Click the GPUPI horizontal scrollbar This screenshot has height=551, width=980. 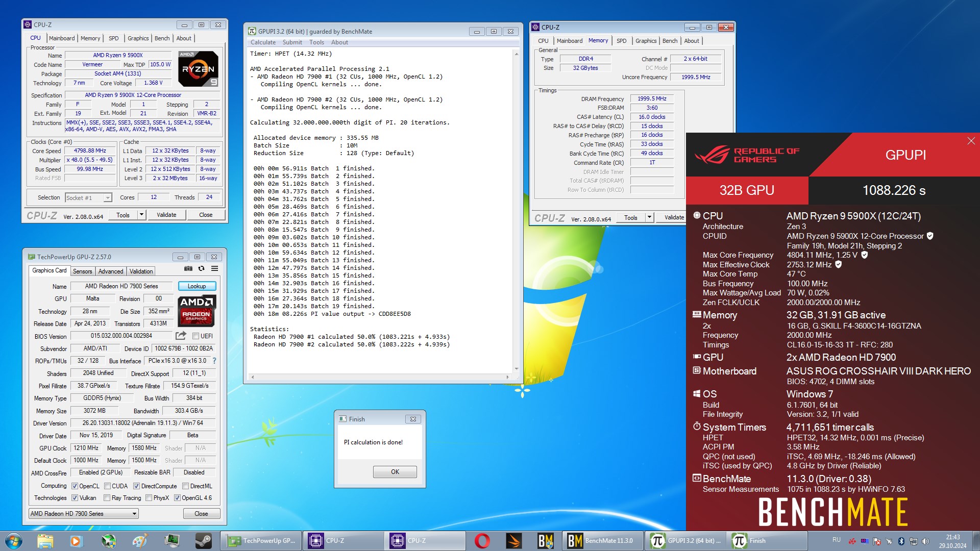(380, 377)
